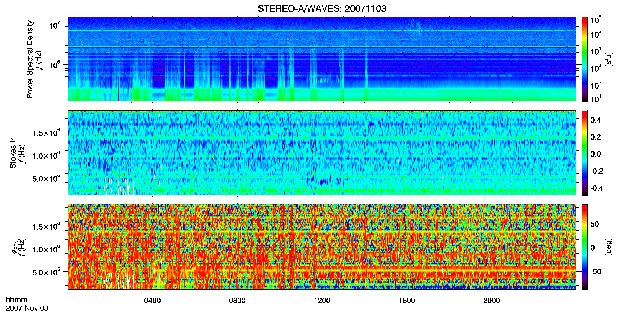Viewport: 644px width, 332px height.
Task: Click the 2000 time tick label
Action: pyautogui.click(x=492, y=301)
